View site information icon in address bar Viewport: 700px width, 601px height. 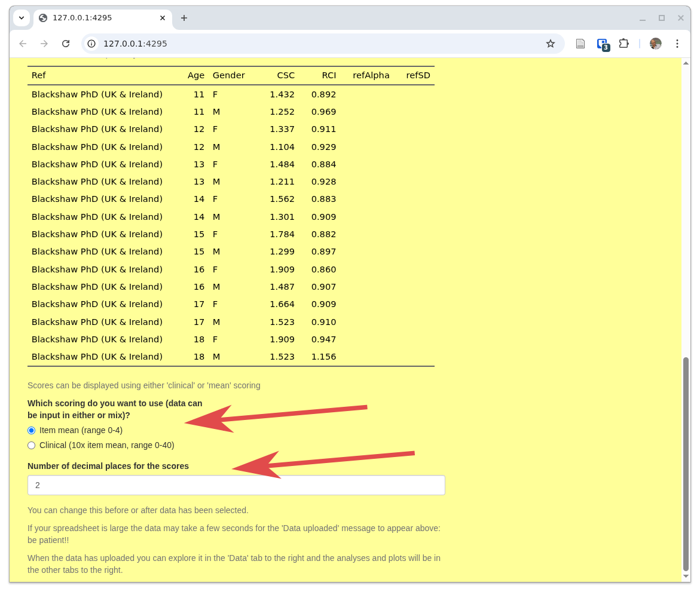point(91,44)
